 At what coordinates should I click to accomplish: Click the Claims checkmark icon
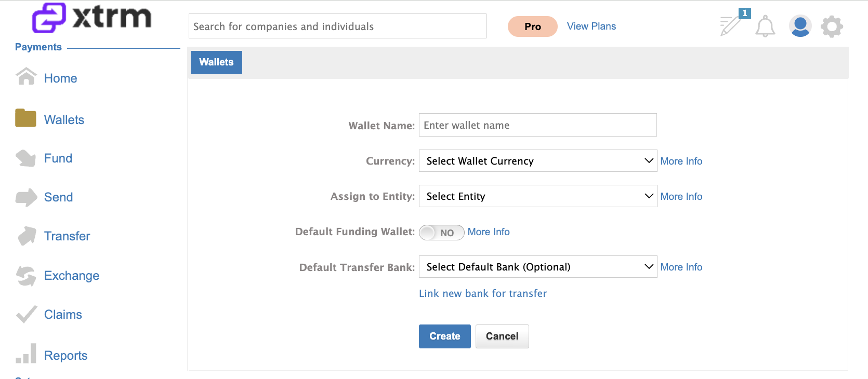26,314
